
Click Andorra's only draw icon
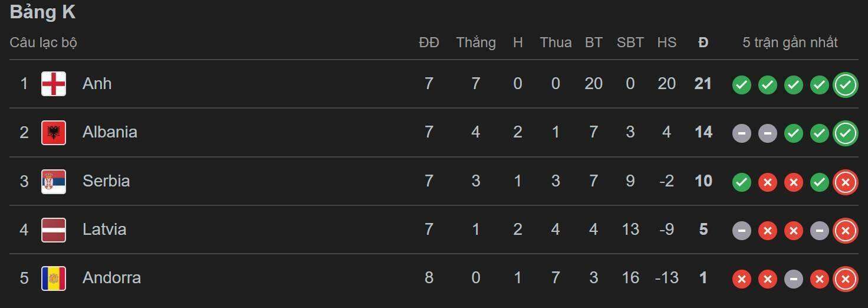[794, 279]
